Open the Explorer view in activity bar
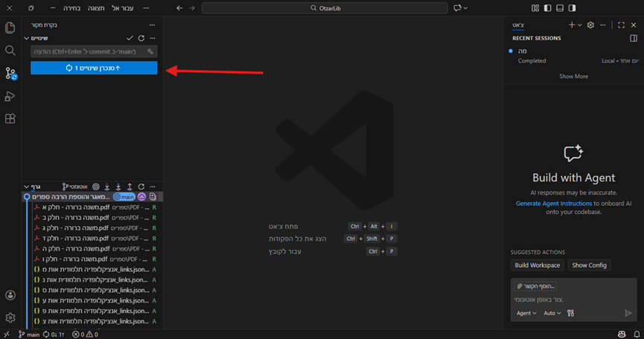The image size is (644, 339). click(x=10, y=28)
